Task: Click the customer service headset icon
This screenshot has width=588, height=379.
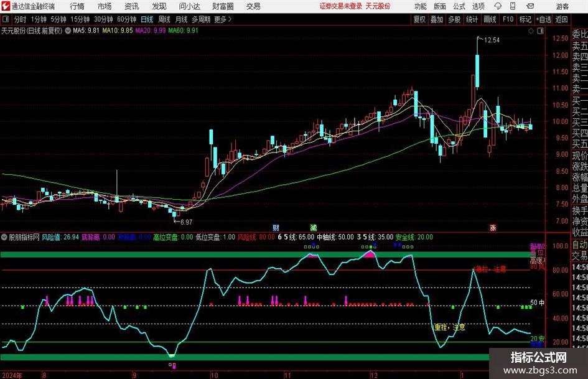Action: coord(498,6)
